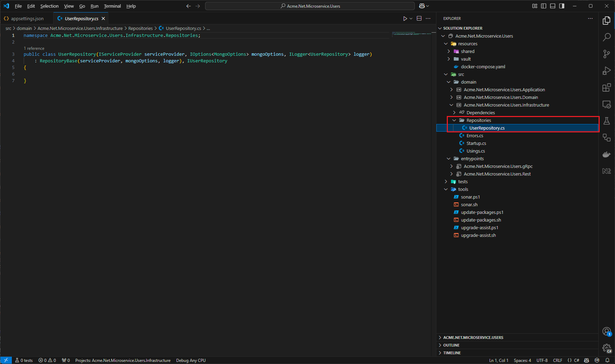This screenshot has width=615, height=364.
Task: Click the 0 tests status item
Action: point(24,360)
